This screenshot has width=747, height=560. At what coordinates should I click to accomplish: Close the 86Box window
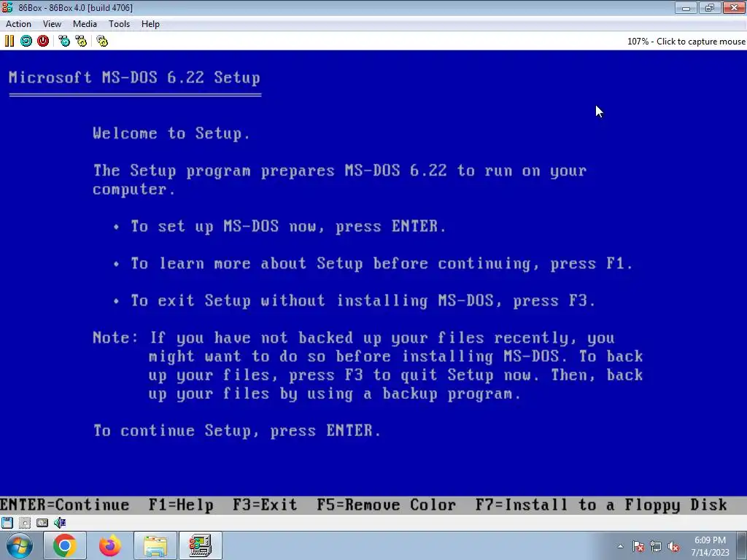tap(734, 7)
